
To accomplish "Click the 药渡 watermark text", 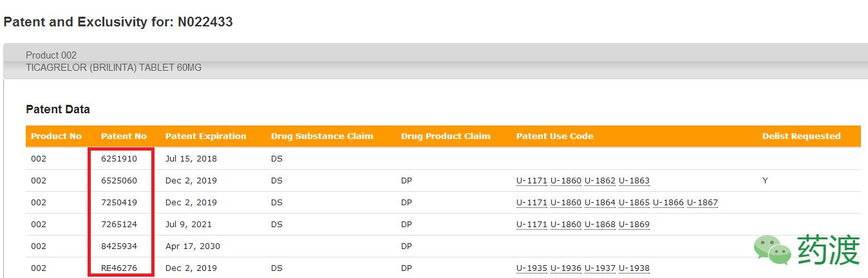I will (829, 250).
